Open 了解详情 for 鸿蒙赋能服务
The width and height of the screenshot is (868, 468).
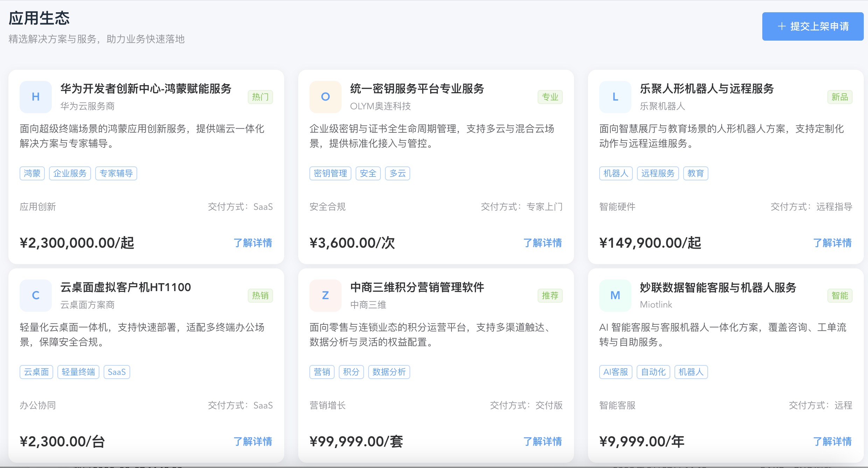pyautogui.click(x=253, y=243)
